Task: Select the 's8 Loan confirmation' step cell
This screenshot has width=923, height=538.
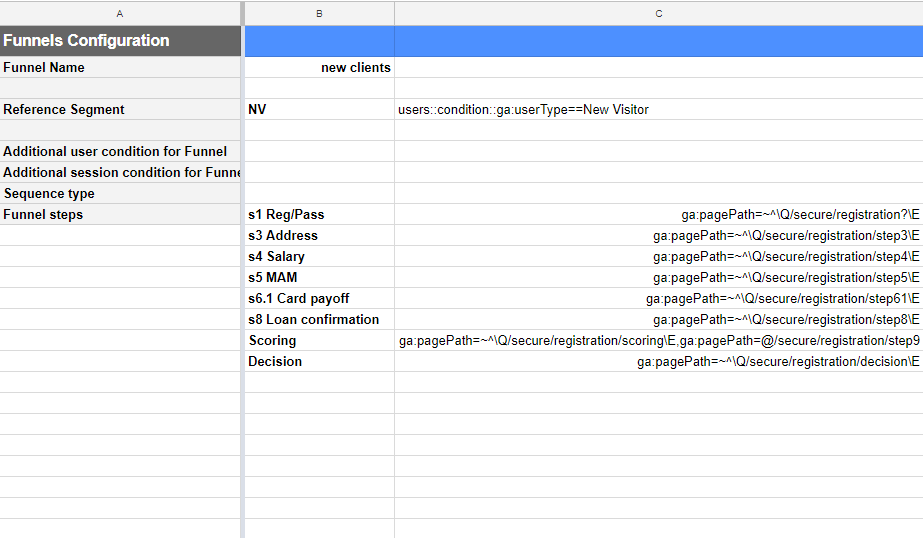Action: (x=319, y=320)
